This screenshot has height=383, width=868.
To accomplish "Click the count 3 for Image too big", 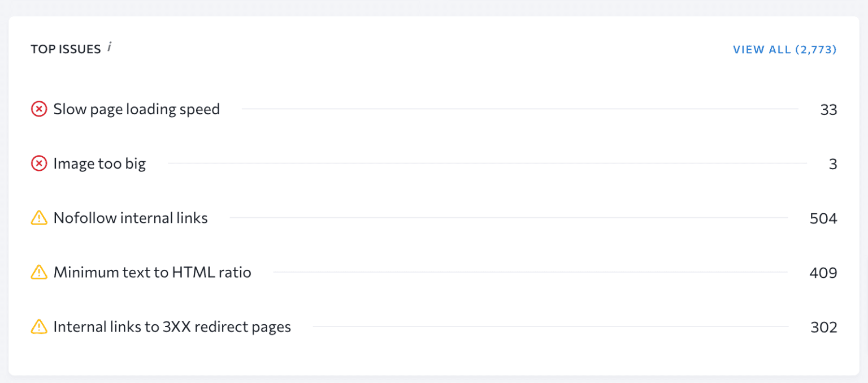I will tap(833, 165).
